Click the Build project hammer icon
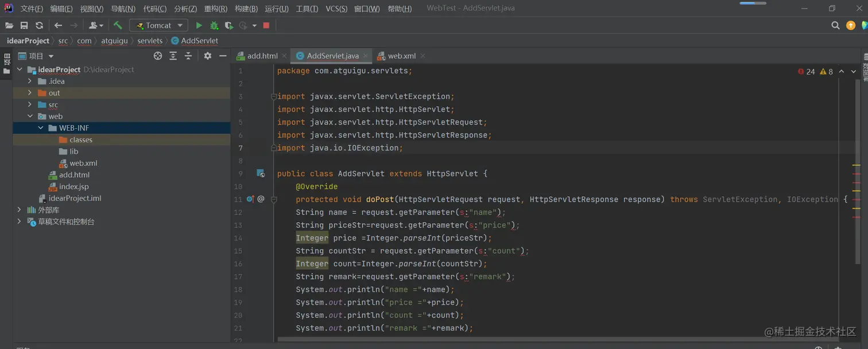This screenshot has height=349, width=868. [x=118, y=25]
